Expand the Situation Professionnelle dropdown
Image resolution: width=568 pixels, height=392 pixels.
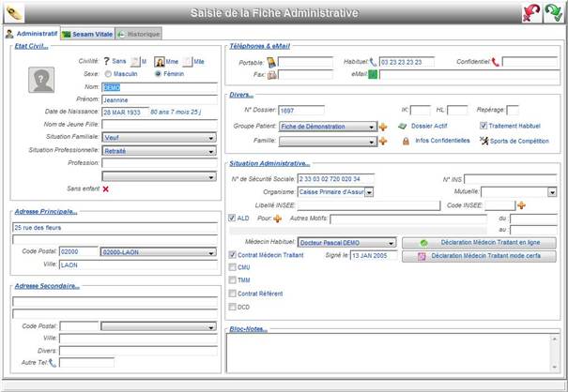coord(211,150)
